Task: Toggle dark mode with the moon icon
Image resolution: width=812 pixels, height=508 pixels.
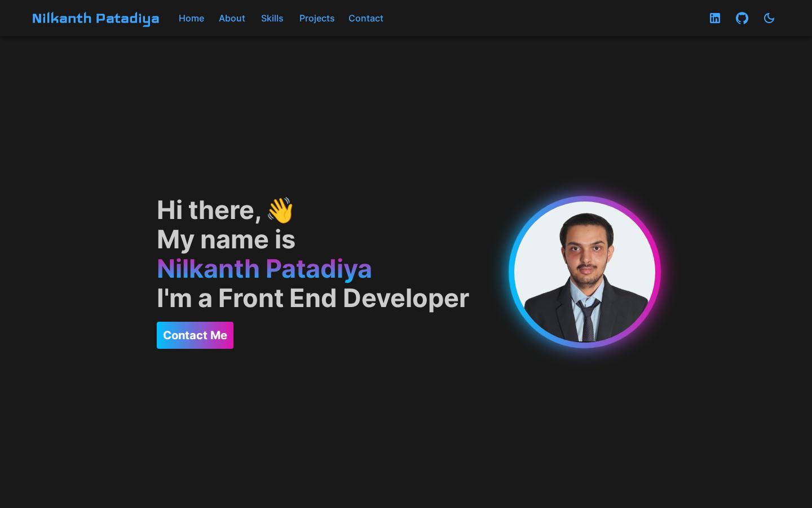Action: 769,18
